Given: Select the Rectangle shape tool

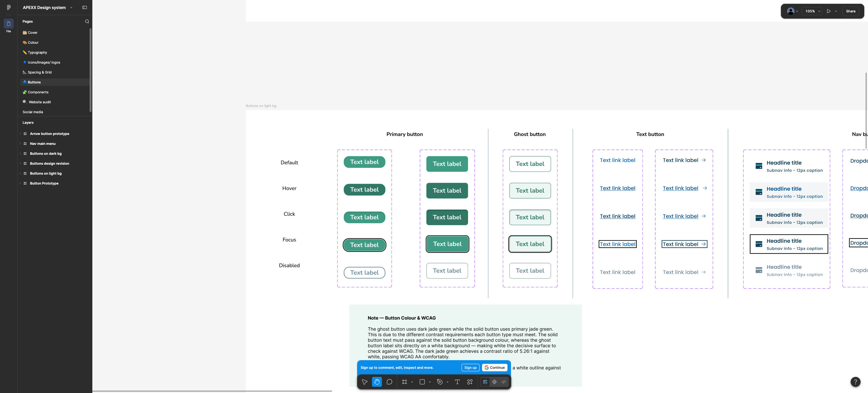Looking at the screenshot, I should (422, 382).
